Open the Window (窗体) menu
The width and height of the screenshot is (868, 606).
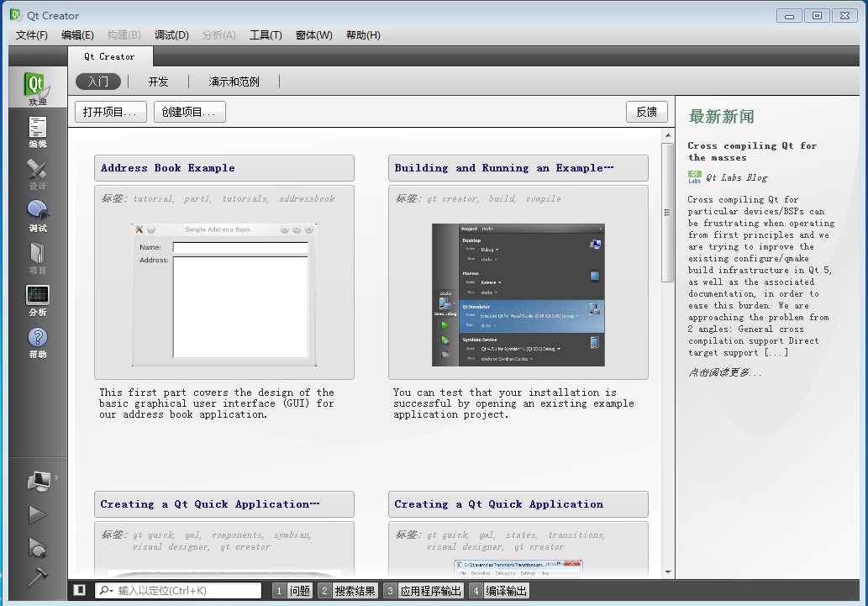(x=314, y=35)
